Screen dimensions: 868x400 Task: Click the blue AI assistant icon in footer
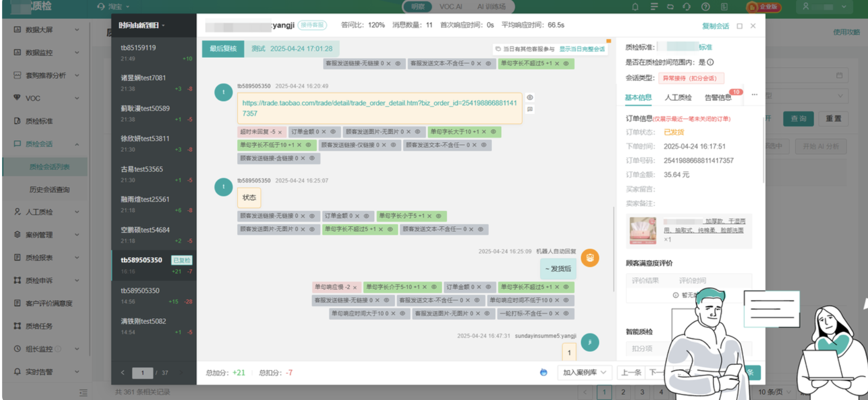tap(543, 372)
